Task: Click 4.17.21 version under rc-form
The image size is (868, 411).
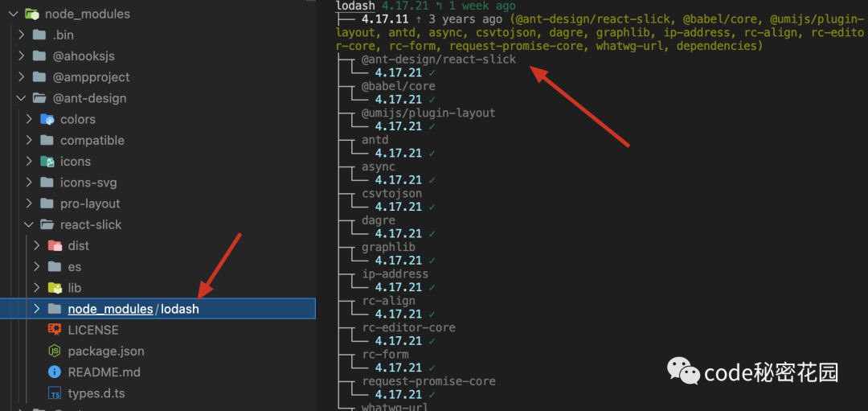Action: click(x=399, y=368)
